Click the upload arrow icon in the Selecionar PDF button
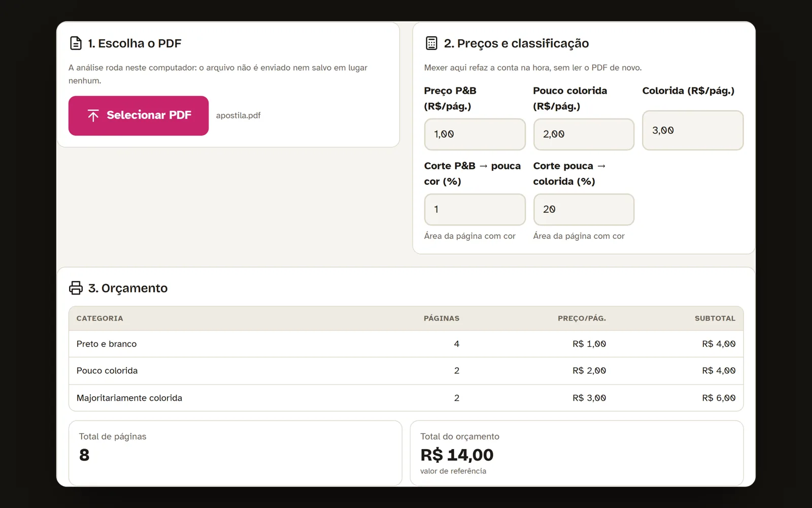Screen dimensions: 812x508 point(93,115)
